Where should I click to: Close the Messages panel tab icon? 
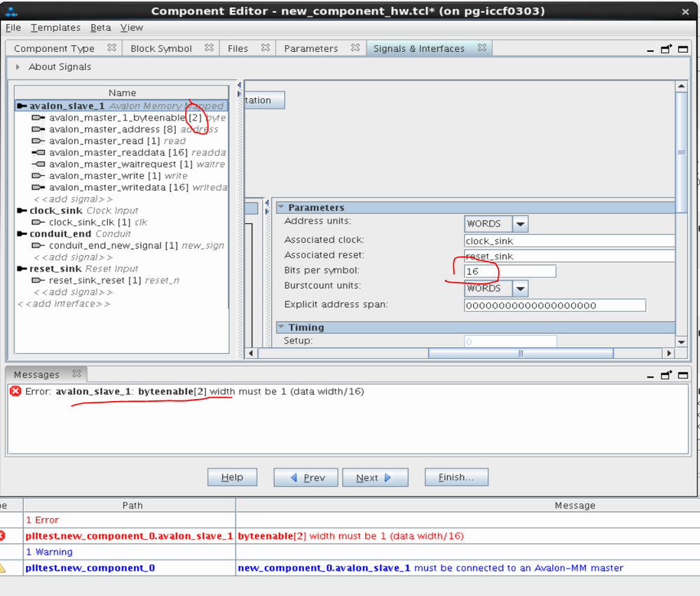coord(77,374)
